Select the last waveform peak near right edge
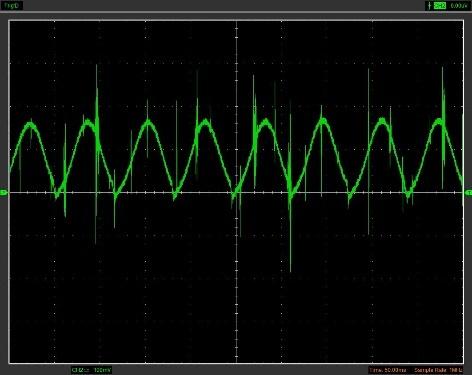The height and width of the screenshot is (375, 472). coord(439,121)
